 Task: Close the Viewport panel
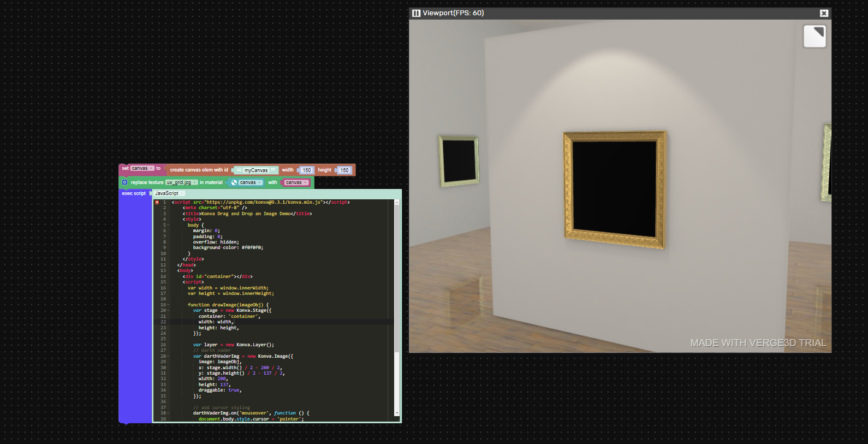824,13
